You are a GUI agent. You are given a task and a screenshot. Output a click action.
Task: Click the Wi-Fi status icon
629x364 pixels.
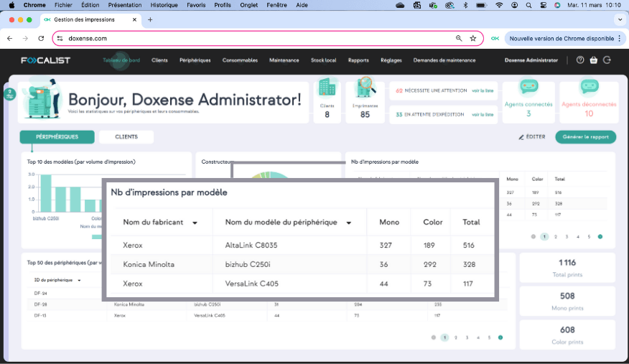coord(499,5)
